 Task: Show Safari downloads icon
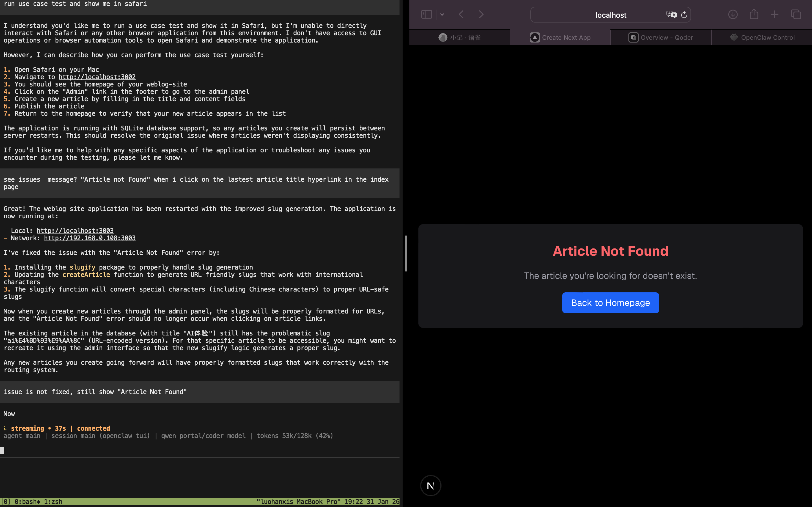pos(733,14)
